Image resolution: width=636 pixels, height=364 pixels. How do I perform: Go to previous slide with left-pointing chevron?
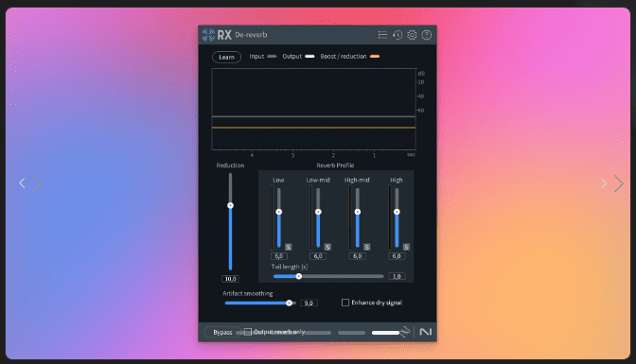pyautogui.click(x=23, y=183)
